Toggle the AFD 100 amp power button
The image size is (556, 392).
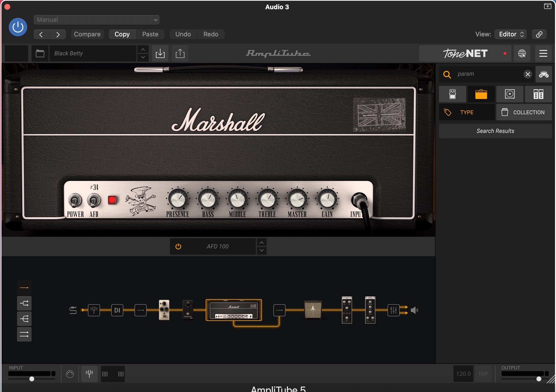(178, 246)
